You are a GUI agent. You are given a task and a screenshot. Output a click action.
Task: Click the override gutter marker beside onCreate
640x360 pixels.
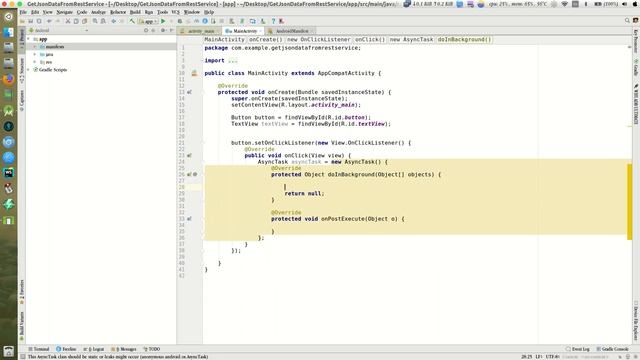click(189, 92)
